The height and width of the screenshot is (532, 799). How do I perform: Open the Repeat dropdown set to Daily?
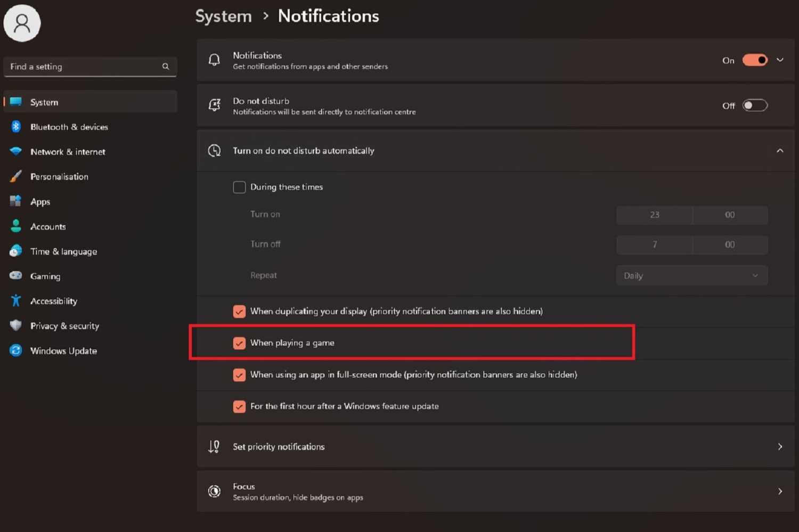[691, 275]
